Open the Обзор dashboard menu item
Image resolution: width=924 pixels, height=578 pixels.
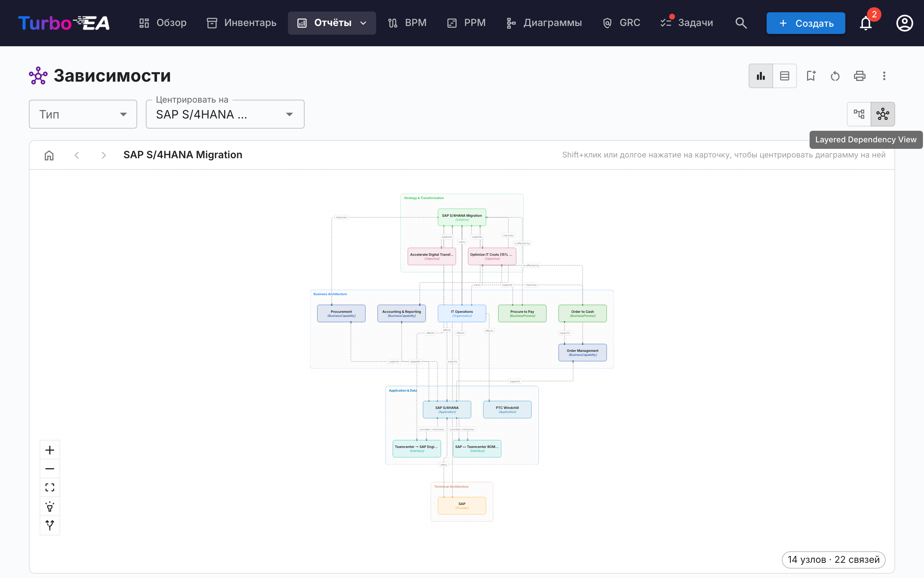click(163, 23)
